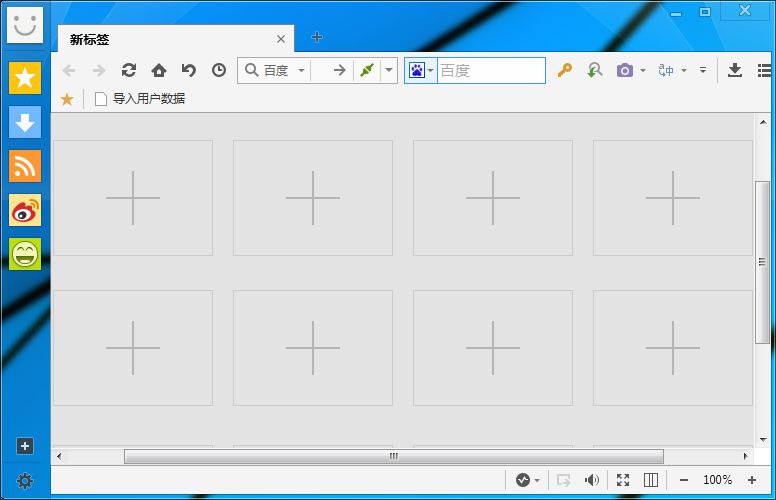776x500 pixels.
Task: Add site to third top-row tile
Action: point(493,198)
